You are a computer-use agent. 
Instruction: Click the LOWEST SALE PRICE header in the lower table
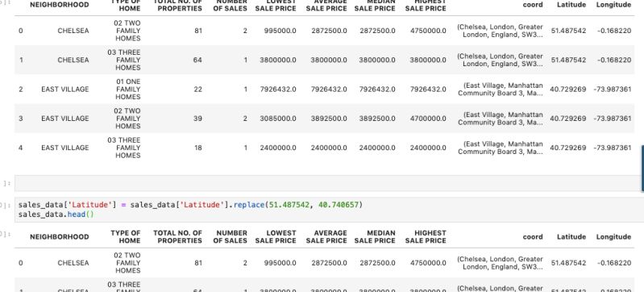276,237
